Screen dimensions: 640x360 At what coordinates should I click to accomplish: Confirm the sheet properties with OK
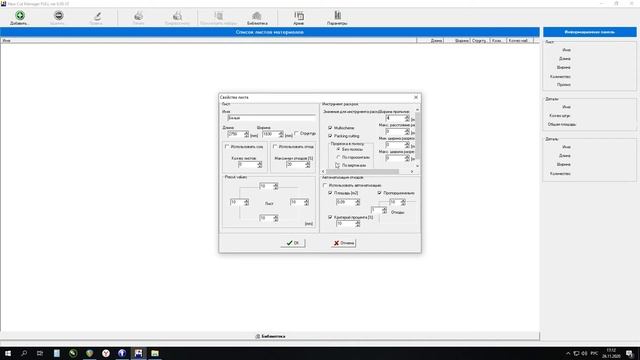coord(293,243)
